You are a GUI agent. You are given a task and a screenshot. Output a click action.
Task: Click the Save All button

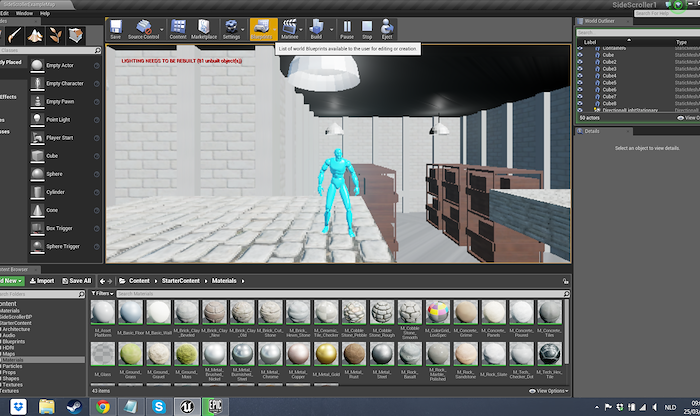coord(76,281)
